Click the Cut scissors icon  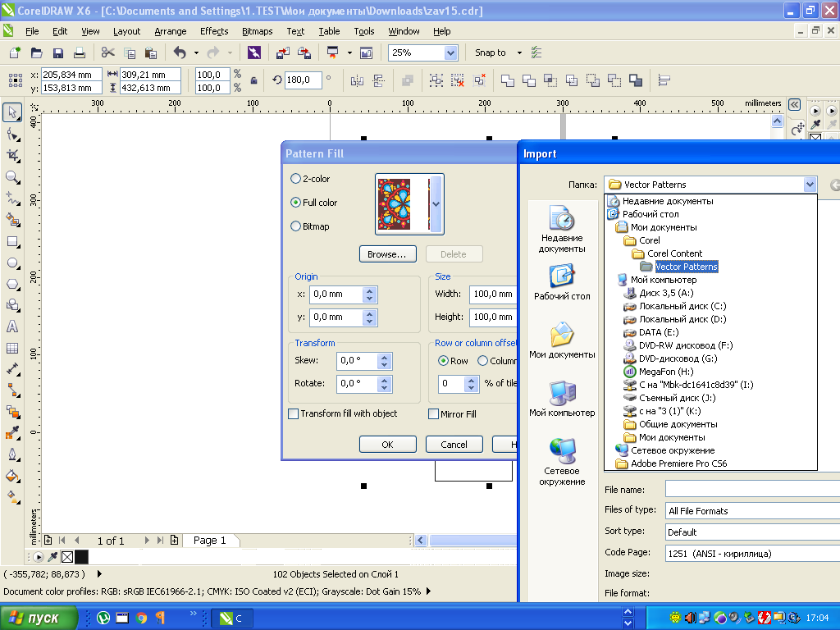point(107,52)
